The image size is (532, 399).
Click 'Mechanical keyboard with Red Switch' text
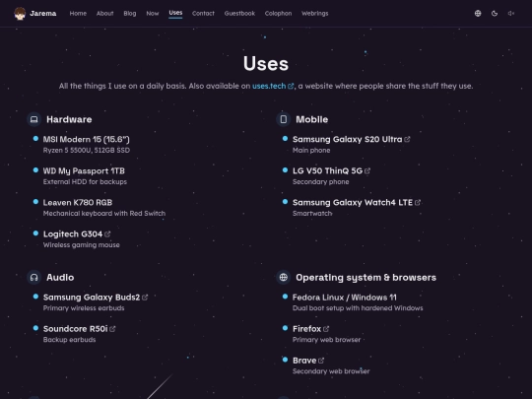coord(104,214)
